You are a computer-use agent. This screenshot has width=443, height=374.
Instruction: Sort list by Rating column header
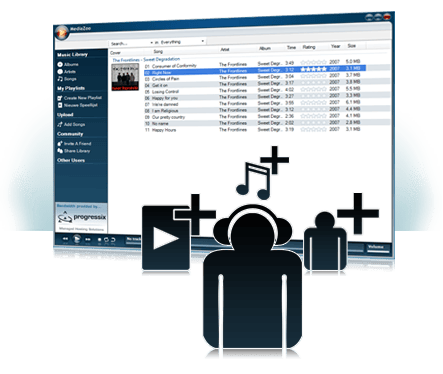[x=309, y=47]
